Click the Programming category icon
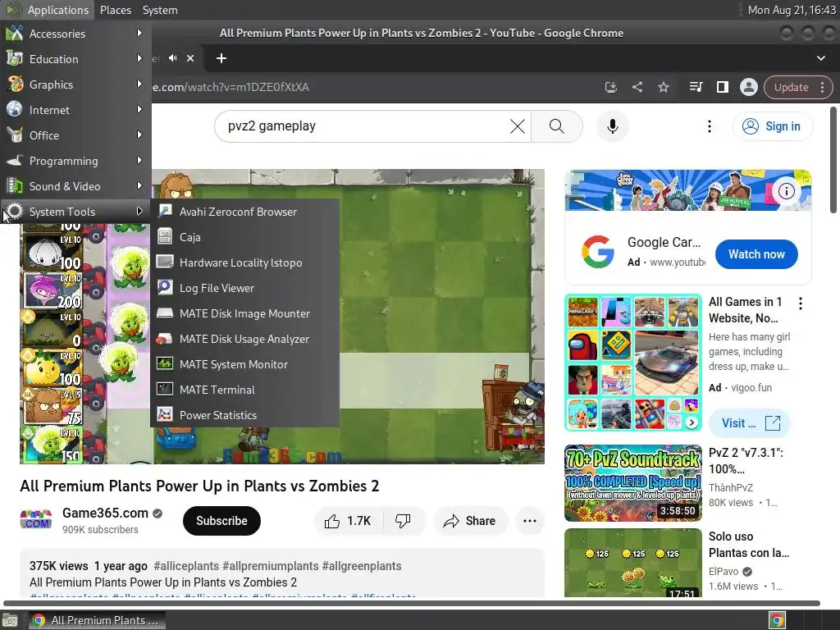840x630 pixels. [15, 160]
